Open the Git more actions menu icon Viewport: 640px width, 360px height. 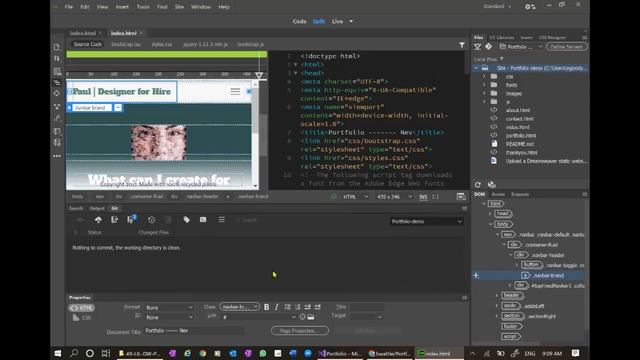(x=221, y=220)
